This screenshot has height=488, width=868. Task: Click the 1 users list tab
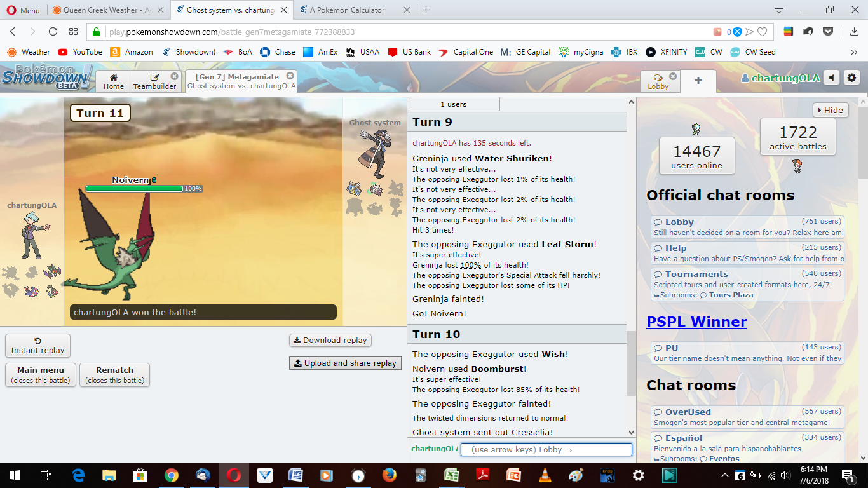[453, 104]
